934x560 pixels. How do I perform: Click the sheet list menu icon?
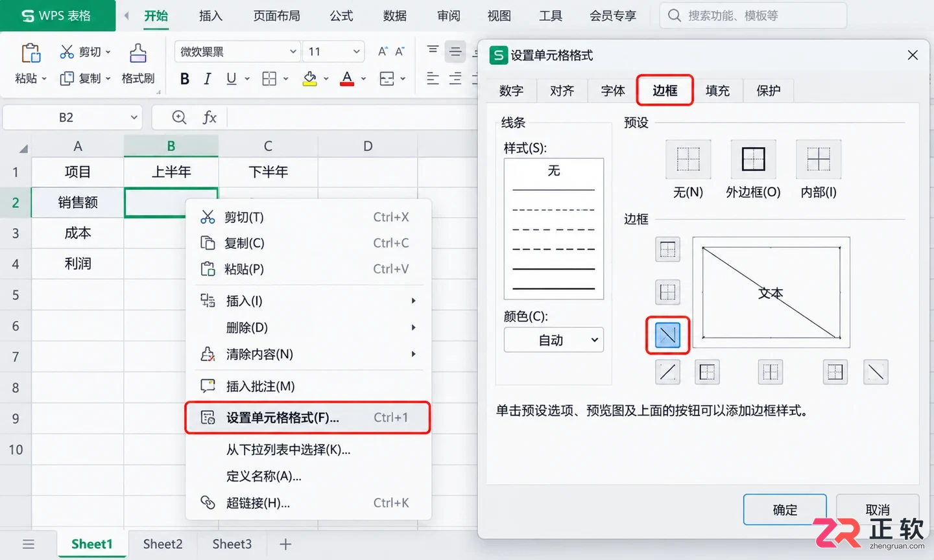coord(29,544)
